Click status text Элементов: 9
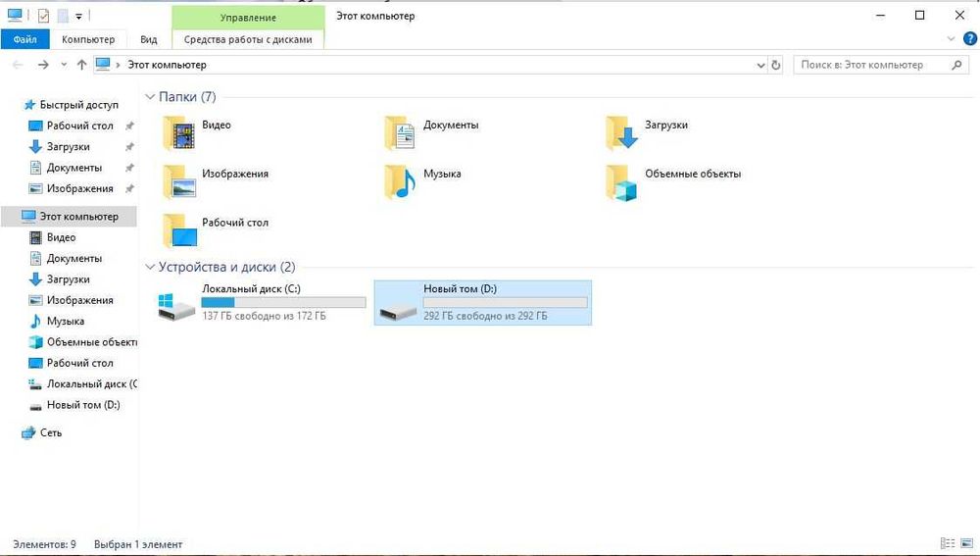The width and height of the screenshot is (980, 556). point(44,544)
